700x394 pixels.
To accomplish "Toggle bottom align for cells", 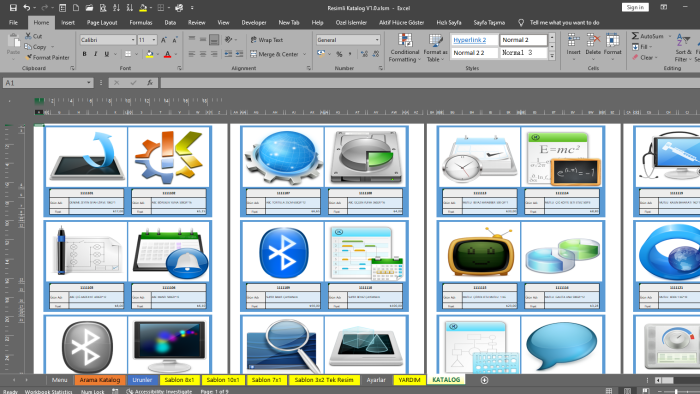I will 214,40.
